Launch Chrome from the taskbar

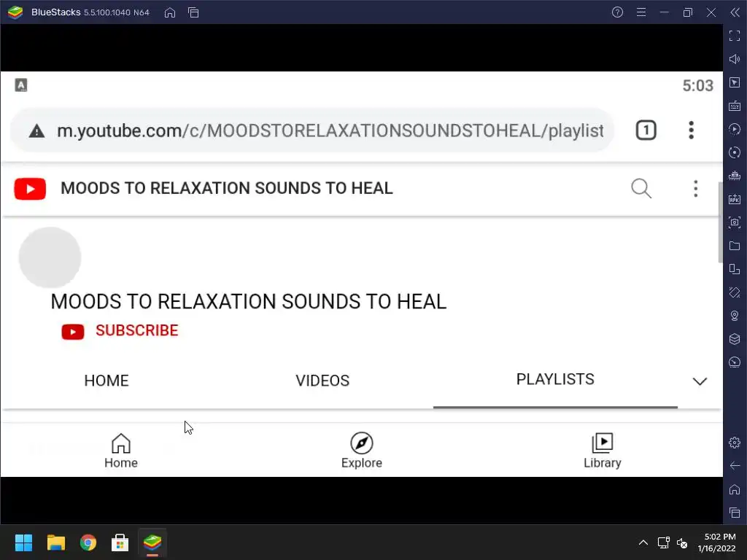(88, 542)
